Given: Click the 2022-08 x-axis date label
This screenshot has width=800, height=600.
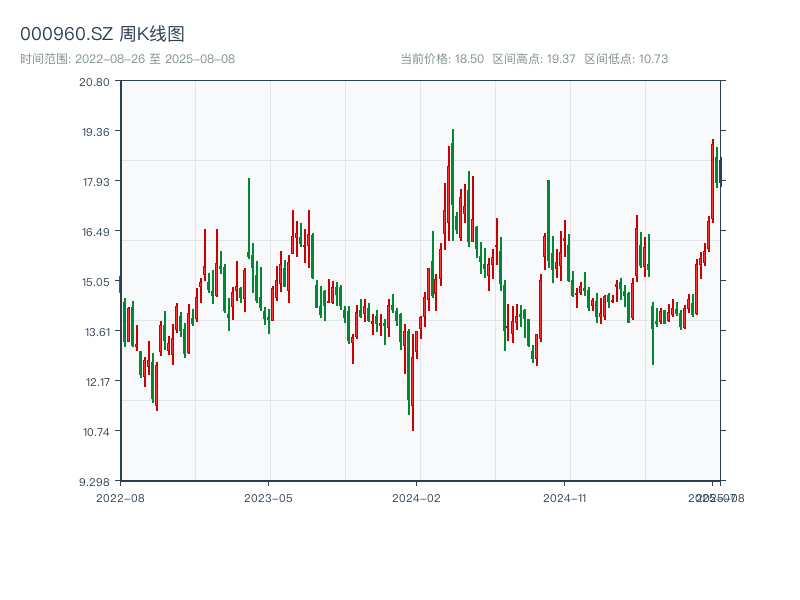Looking at the screenshot, I should [120, 497].
